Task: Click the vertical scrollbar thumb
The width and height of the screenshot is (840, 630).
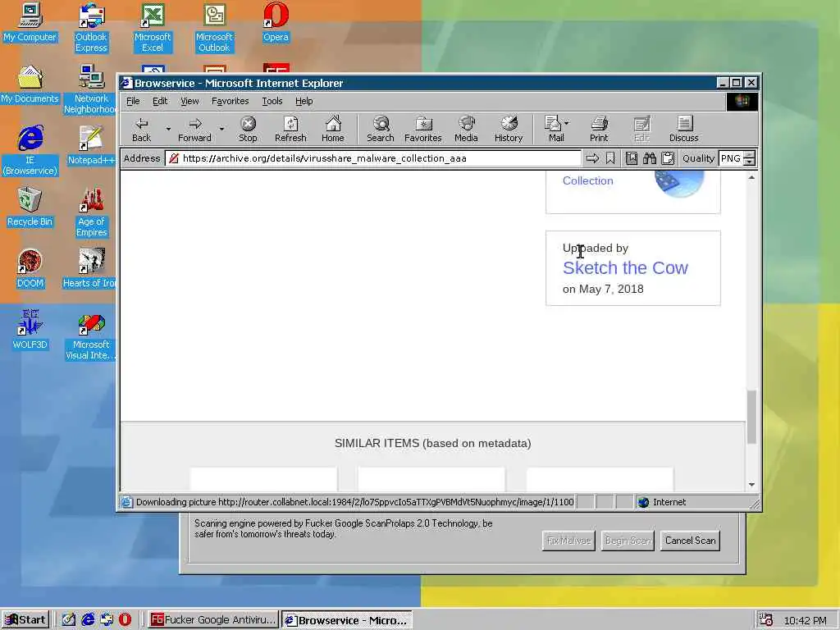Action: (x=751, y=417)
